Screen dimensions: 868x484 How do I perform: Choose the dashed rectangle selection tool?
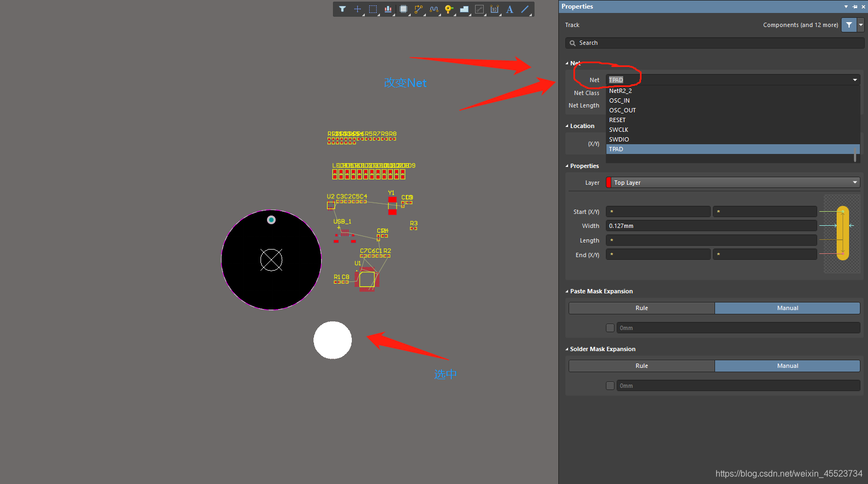click(x=373, y=9)
